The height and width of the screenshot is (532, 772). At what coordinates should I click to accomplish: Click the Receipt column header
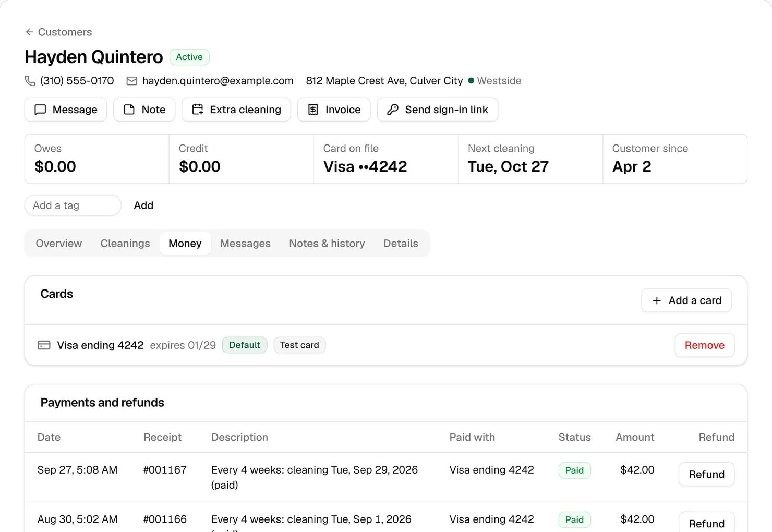pyautogui.click(x=163, y=437)
